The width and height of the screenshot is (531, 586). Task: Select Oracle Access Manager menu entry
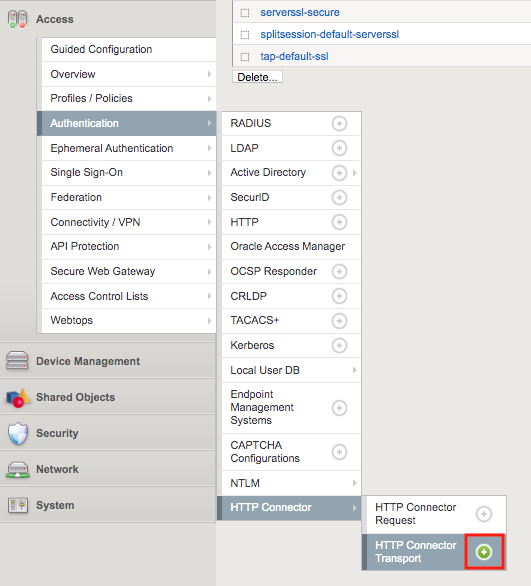[291, 247]
